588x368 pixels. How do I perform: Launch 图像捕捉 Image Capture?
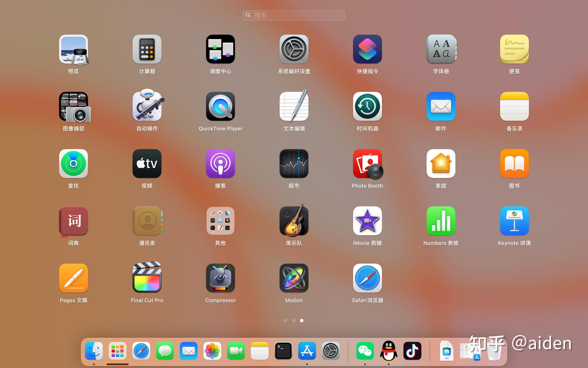(x=74, y=107)
